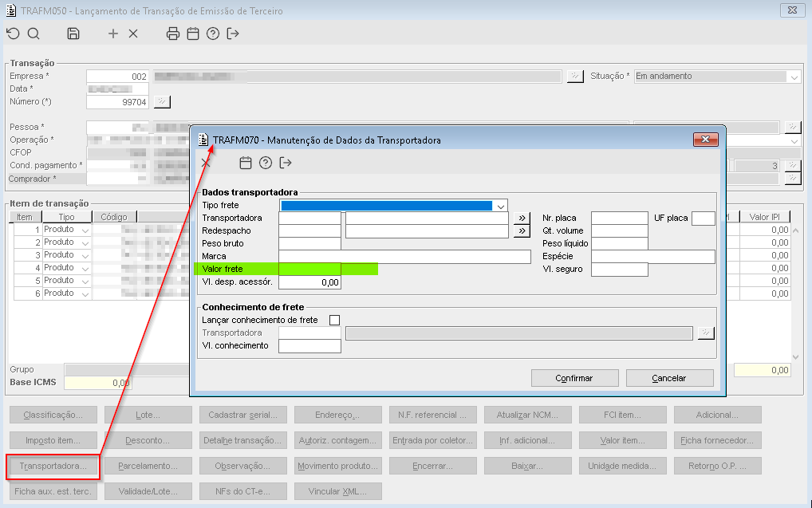Open the Situação dropdown

tap(794, 77)
